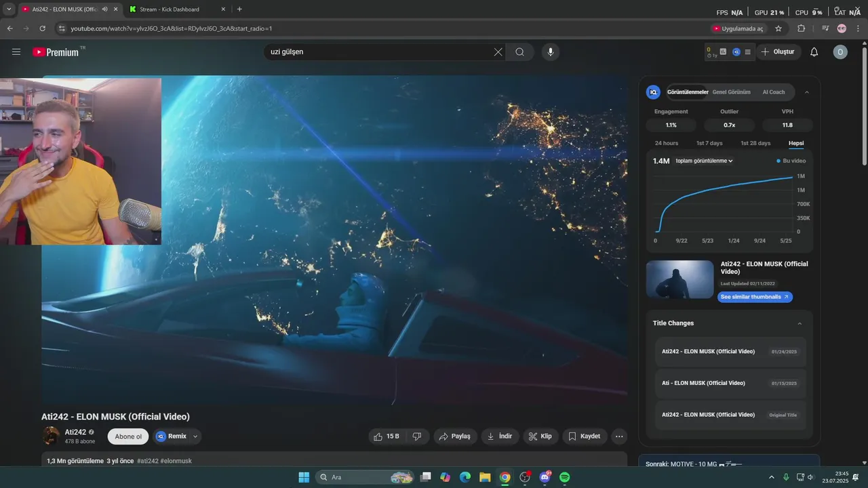Reload the page

pos(42,28)
